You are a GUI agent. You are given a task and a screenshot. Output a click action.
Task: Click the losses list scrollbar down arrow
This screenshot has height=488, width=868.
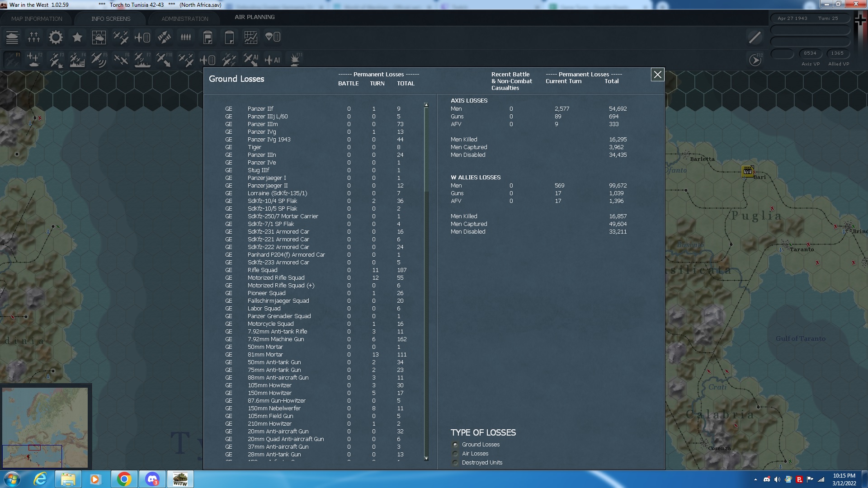coord(425,459)
